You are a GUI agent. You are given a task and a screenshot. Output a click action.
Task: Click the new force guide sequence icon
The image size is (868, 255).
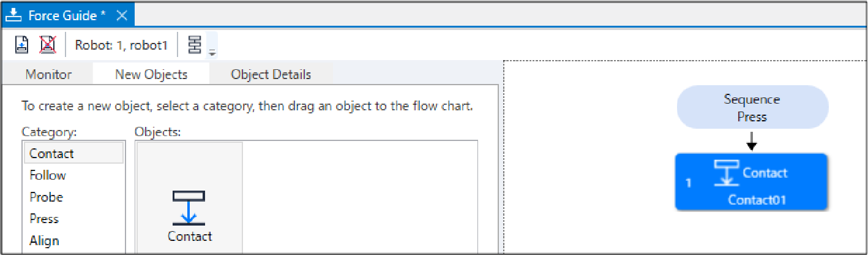click(x=21, y=45)
